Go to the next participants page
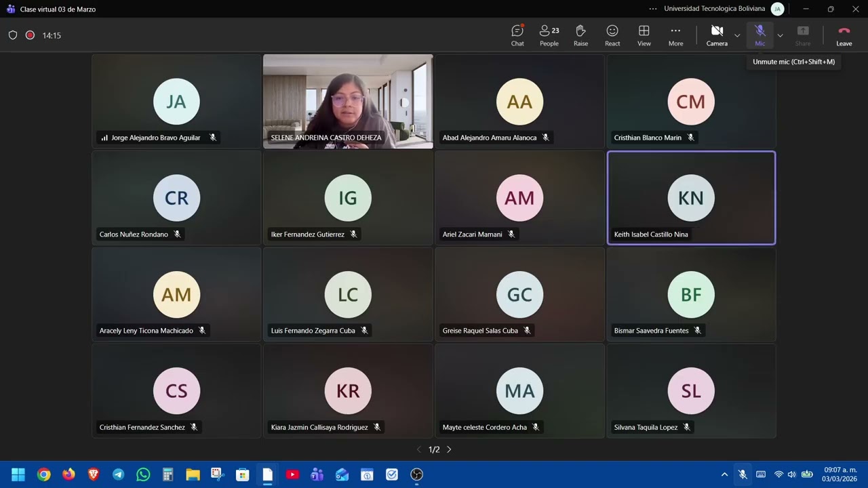This screenshot has height=488, width=868. point(449,449)
